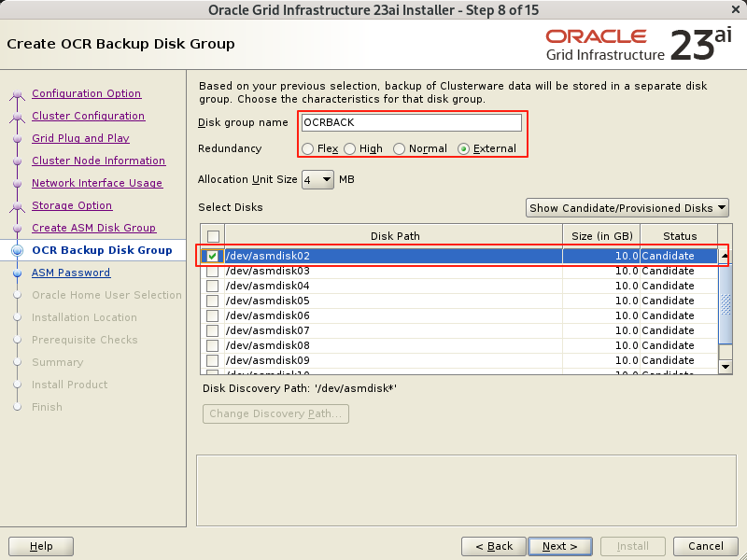Open Allocation Unit Size dropdown
Image resolution: width=747 pixels, height=560 pixels.
317,180
